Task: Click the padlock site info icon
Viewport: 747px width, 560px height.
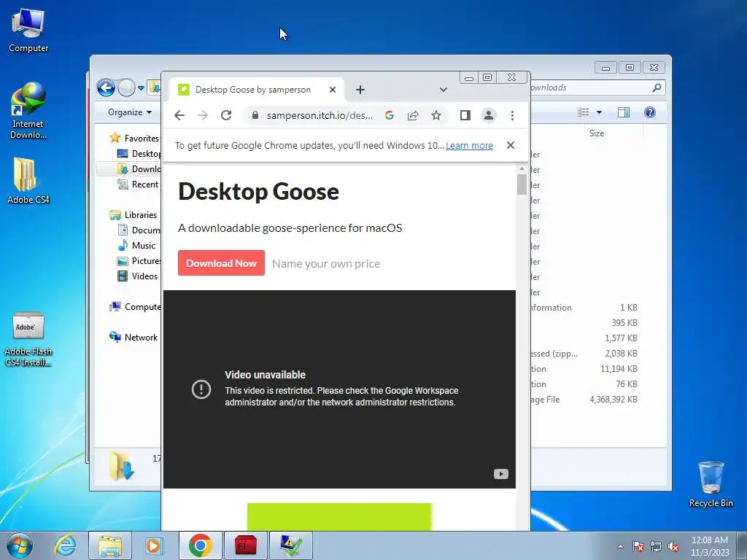Action: pos(255,115)
